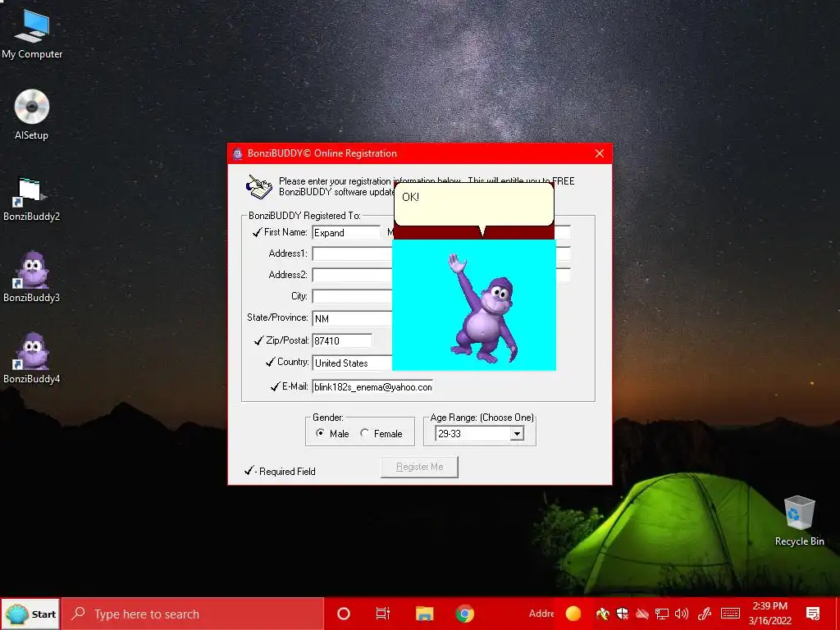Click the City input field
The image size is (840, 630).
click(x=353, y=296)
